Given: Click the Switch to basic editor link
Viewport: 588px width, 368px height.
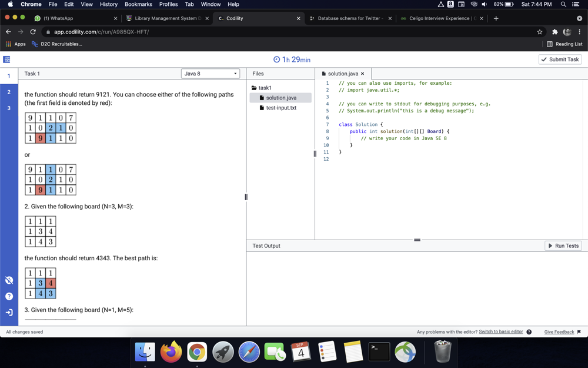Looking at the screenshot, I should click(500, 331).
